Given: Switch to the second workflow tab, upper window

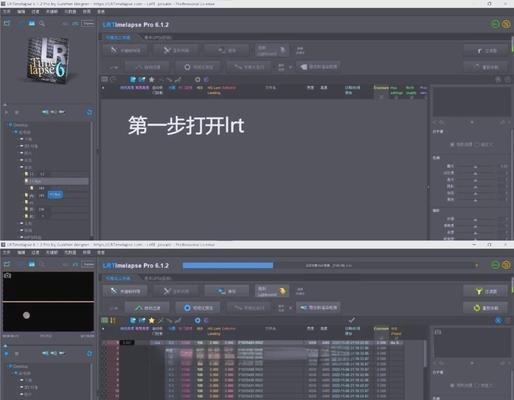Looking at the screenshot, I should pos(158,37).
